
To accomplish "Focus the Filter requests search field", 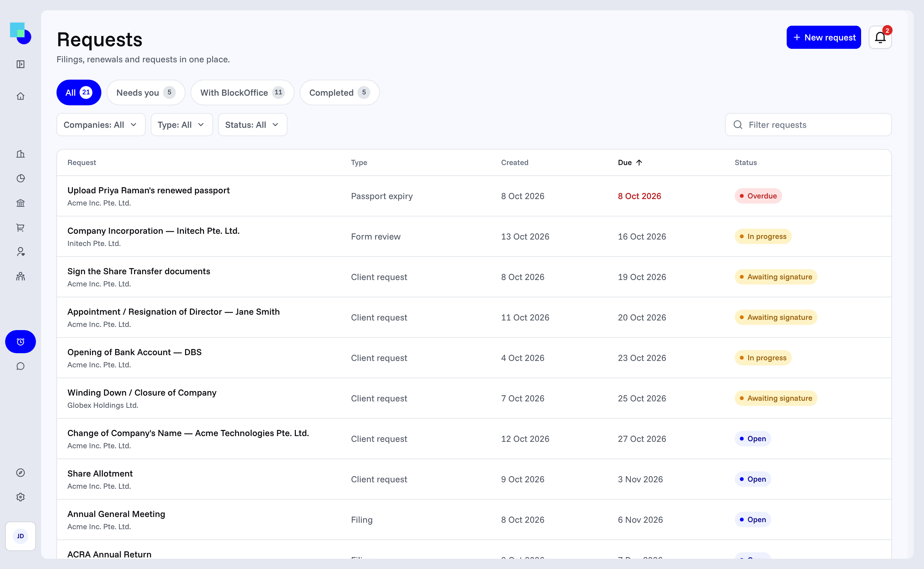I will [x=808, y=125].
